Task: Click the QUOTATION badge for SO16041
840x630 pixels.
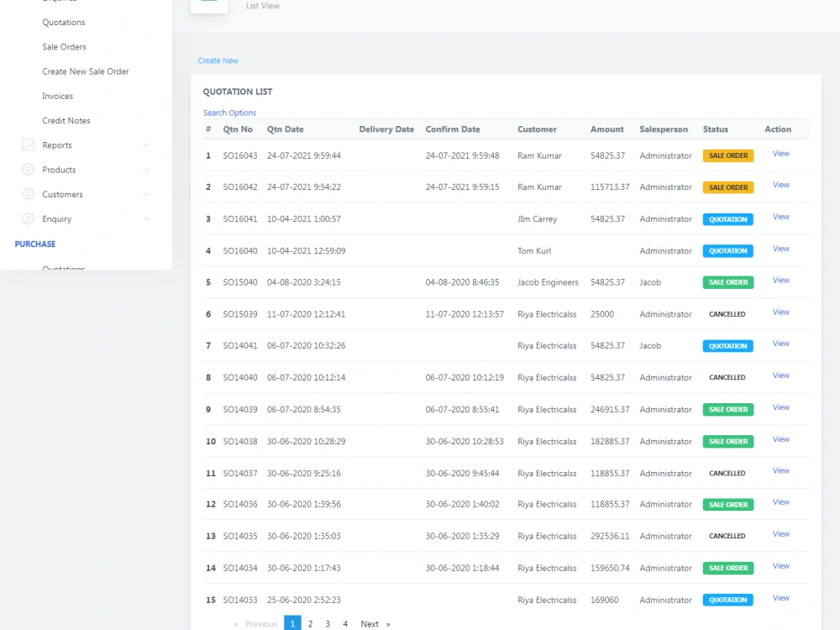Action: 727,219
